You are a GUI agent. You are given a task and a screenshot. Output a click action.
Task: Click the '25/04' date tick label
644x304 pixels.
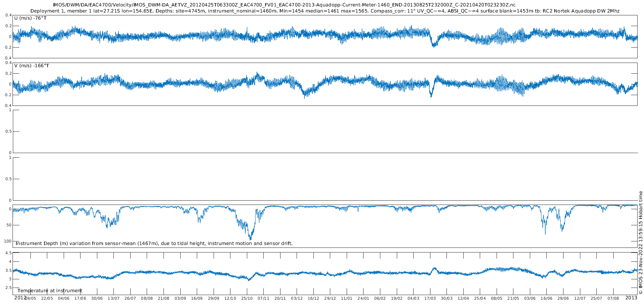(480, 298)
